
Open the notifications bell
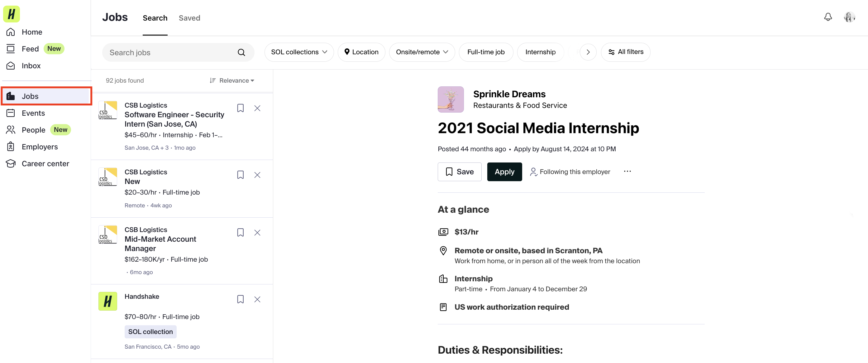[827, 17]
